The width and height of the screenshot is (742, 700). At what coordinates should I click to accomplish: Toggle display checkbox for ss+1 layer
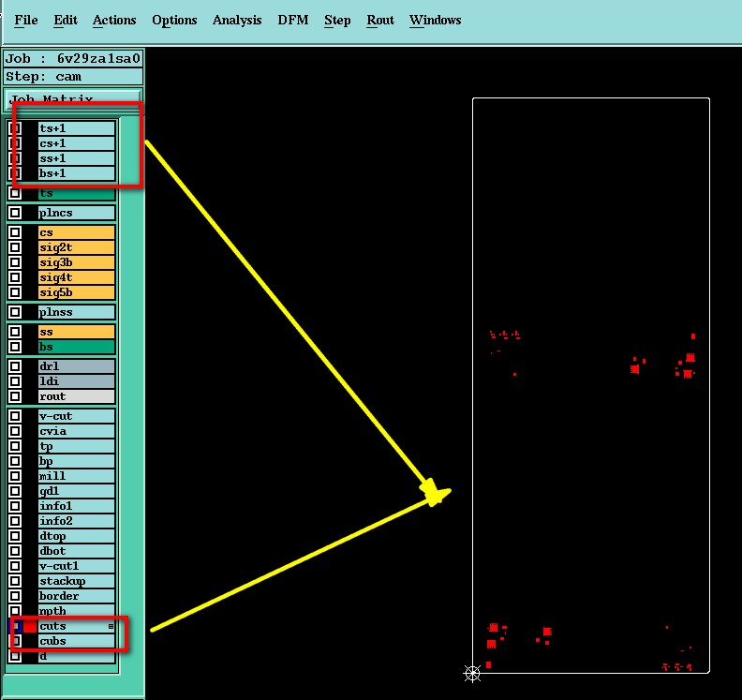click(15, 158)
